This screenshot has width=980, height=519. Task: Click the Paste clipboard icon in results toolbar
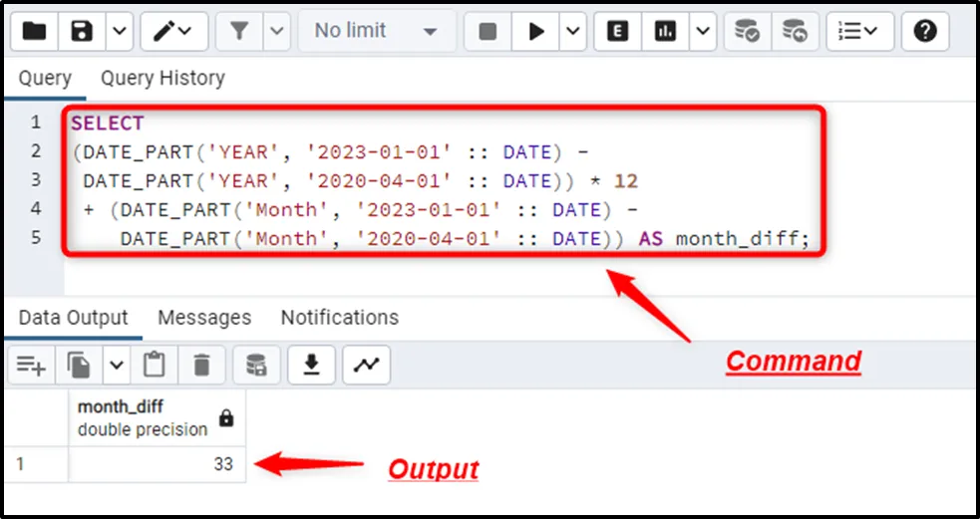coord(154,366)
